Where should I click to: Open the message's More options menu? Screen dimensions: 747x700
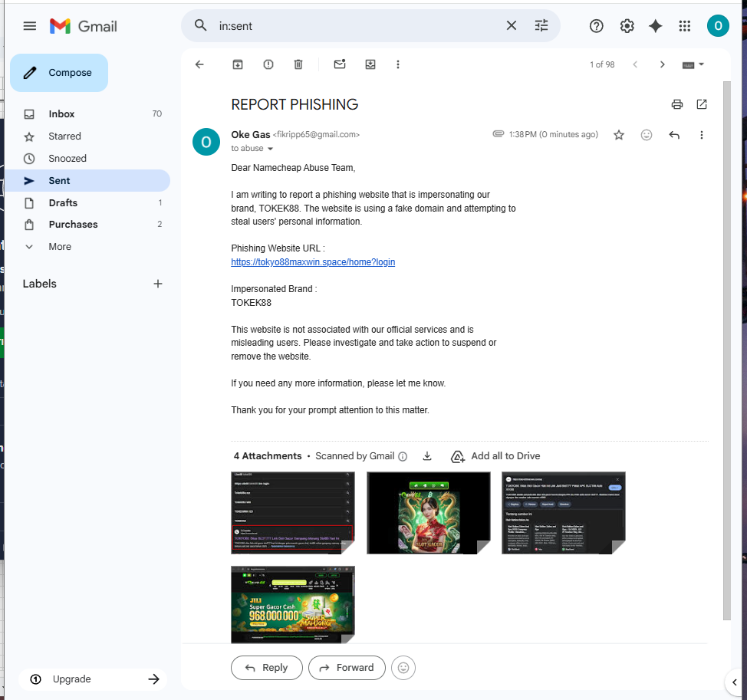701,135
